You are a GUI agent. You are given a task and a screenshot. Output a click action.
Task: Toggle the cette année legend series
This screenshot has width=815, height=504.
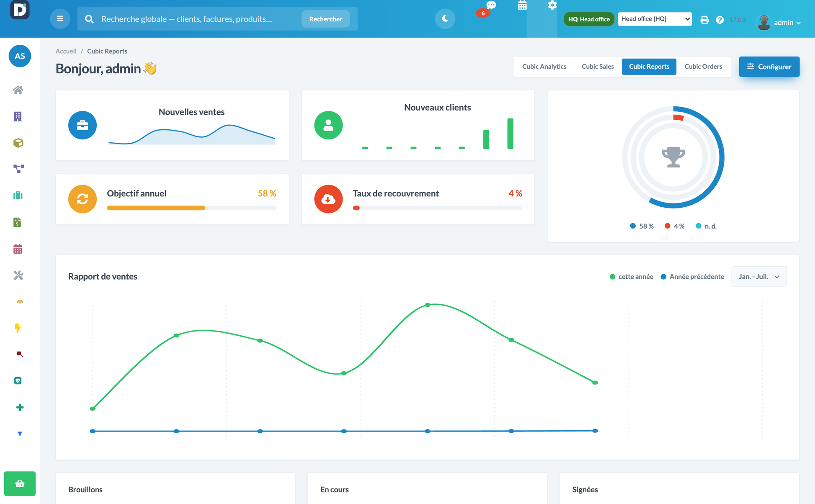click(x=631, y=277)
